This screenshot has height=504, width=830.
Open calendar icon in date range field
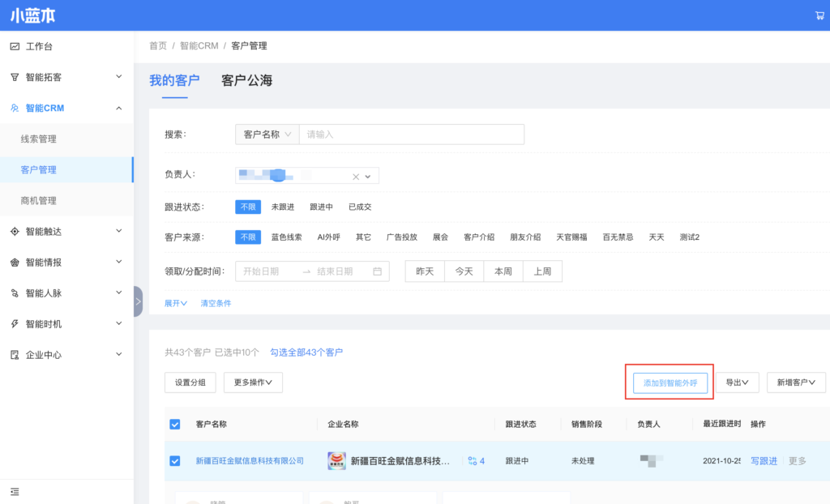point(377,271)
